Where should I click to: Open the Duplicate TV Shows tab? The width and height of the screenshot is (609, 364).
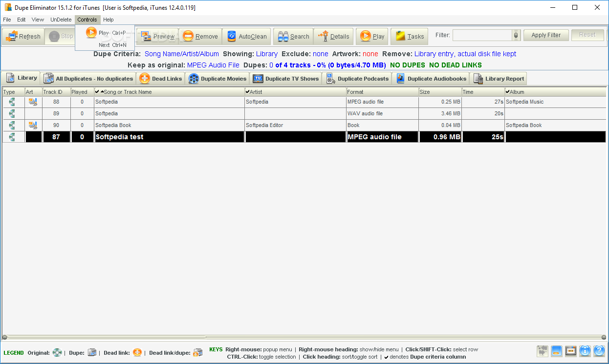coord(285,78)
